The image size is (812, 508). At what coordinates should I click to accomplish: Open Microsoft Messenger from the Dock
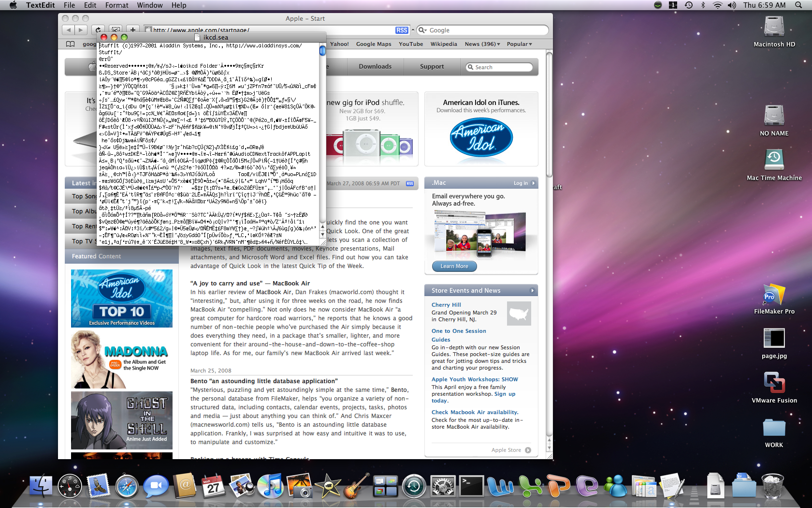click(x=616, y=486)
